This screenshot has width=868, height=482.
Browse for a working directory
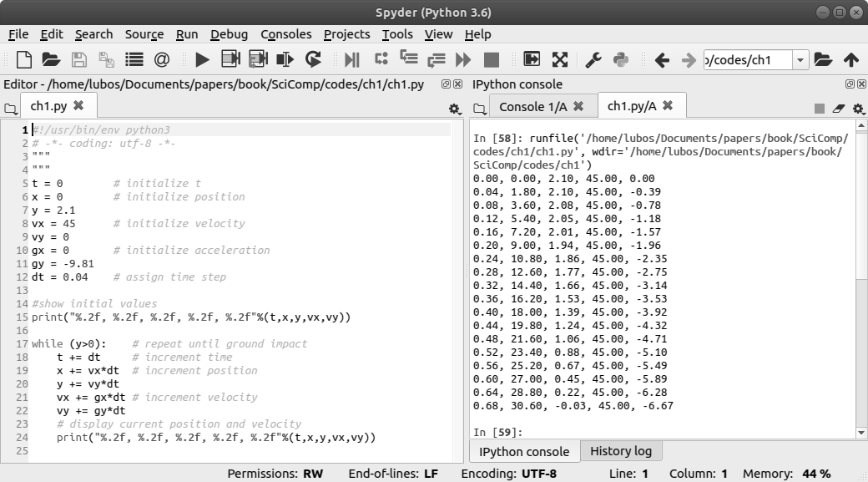[x=823, y=59]
